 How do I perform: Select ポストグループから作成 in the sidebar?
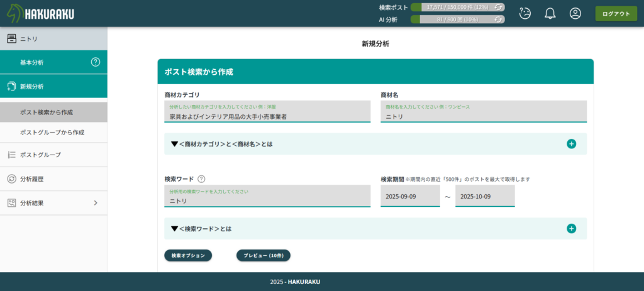(52, 133)
